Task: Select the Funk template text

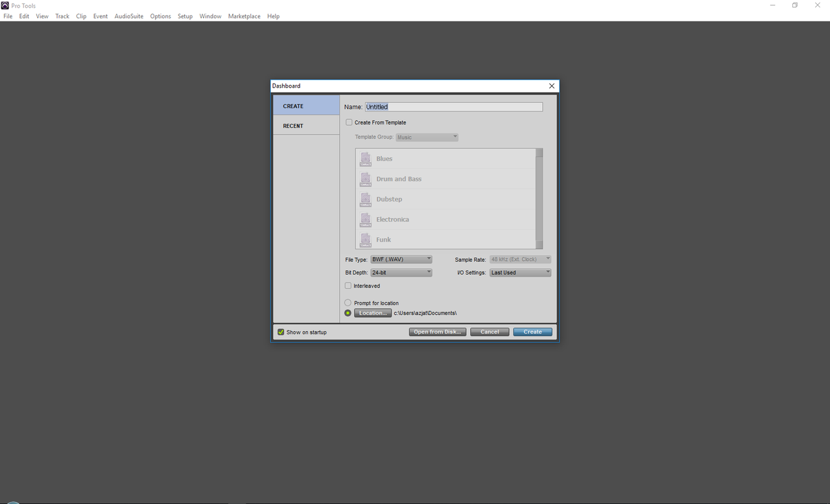Action: point(383,239)
